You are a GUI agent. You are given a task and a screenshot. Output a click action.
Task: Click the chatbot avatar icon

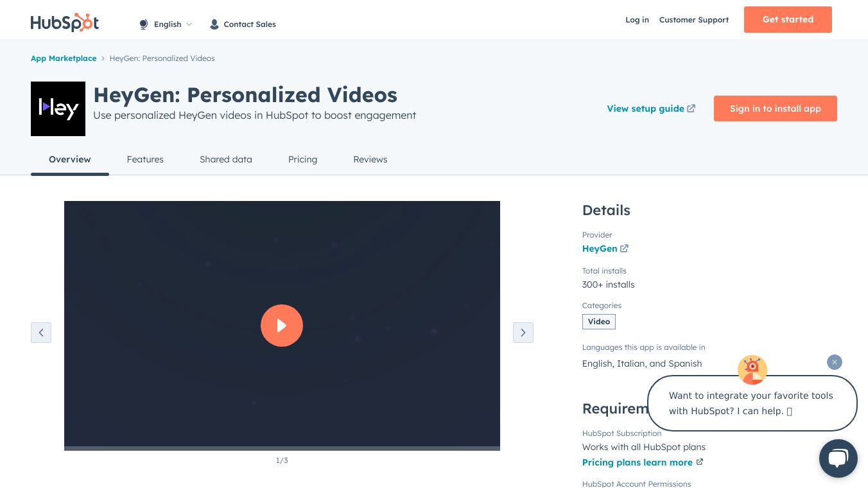[x=752, y=370]
